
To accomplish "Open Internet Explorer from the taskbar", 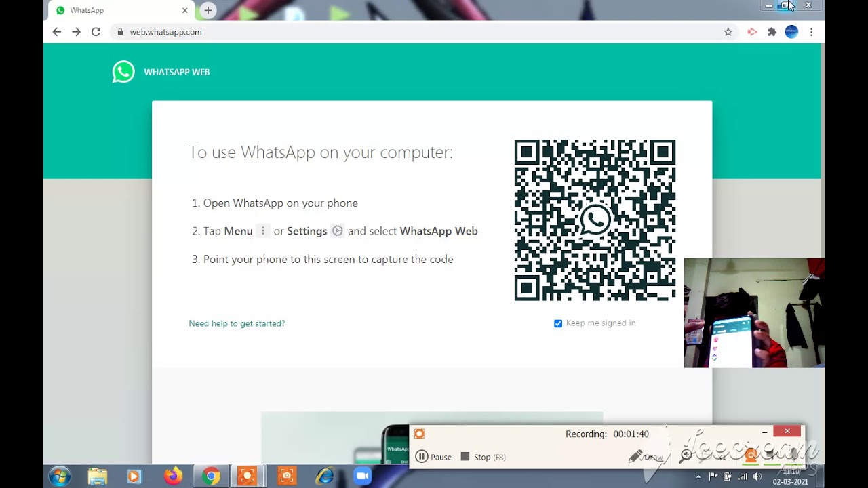I will 325,476.
